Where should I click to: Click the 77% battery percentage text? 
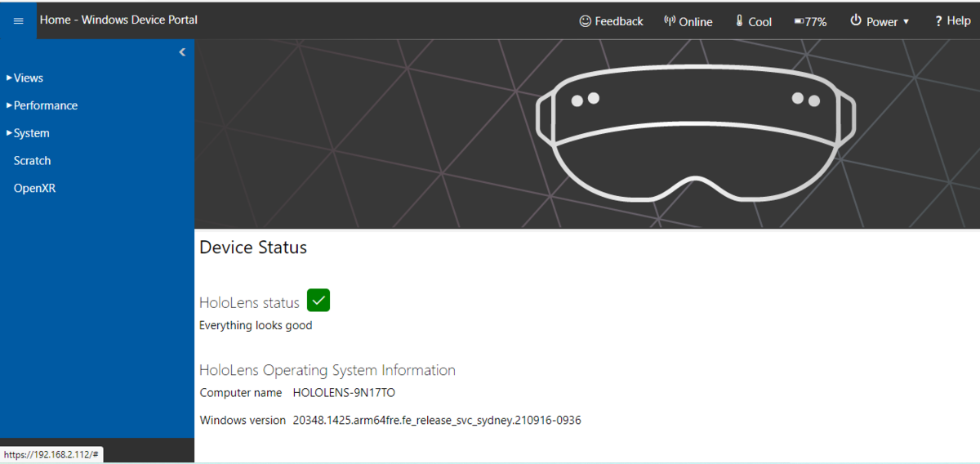pos(816,22)
